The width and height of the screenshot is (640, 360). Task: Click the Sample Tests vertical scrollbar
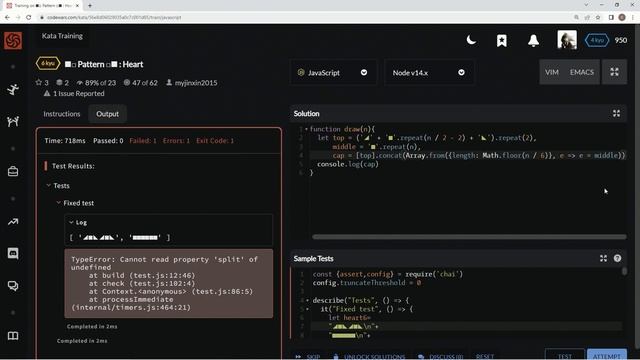(x=624, y=271)
